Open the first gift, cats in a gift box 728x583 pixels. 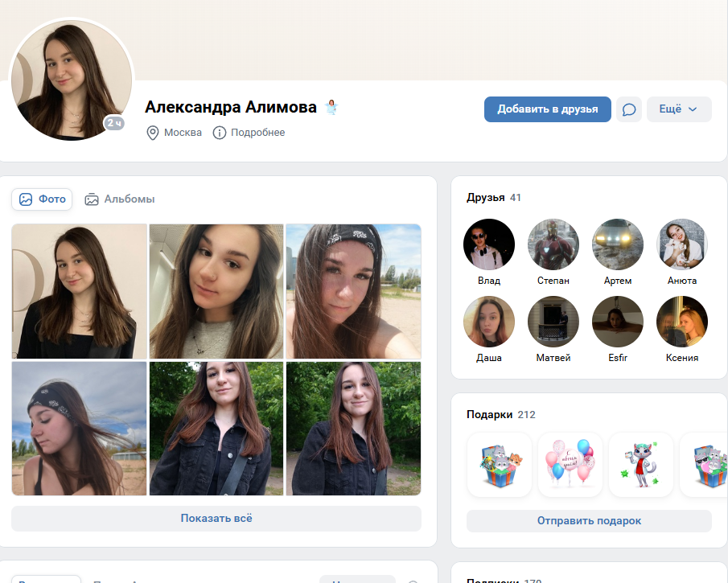[500, 465]
